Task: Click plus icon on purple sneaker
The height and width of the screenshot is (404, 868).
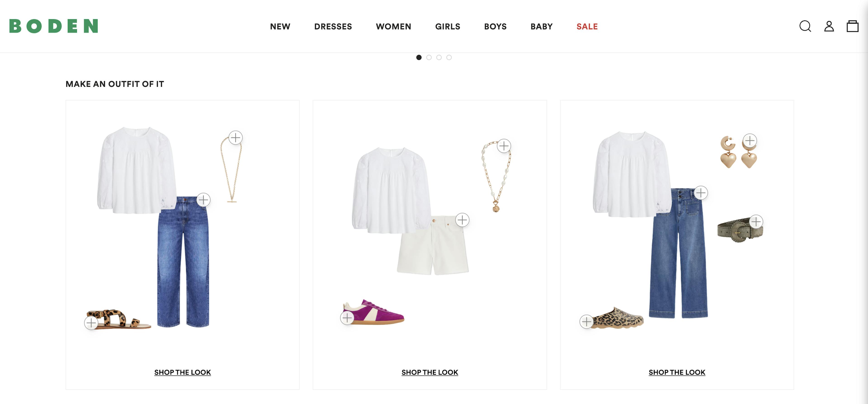Action: pyautogui.click(x=347, y=318)
